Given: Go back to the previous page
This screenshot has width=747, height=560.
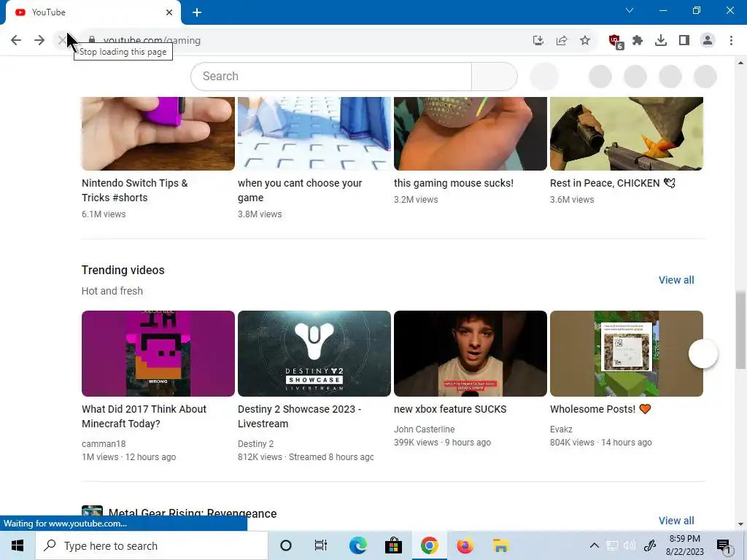Looking at the screenshot, I should click(x=16, y=41).
